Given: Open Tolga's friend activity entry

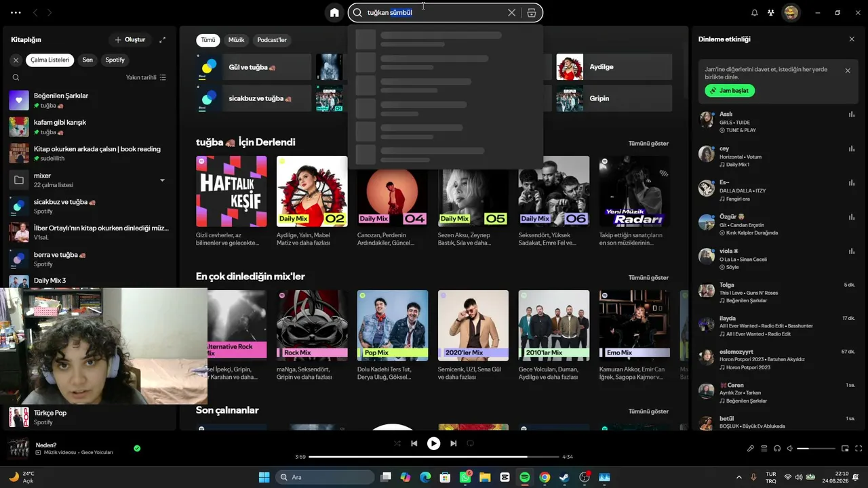Looking at the screenshot, I should click(777, 292).
